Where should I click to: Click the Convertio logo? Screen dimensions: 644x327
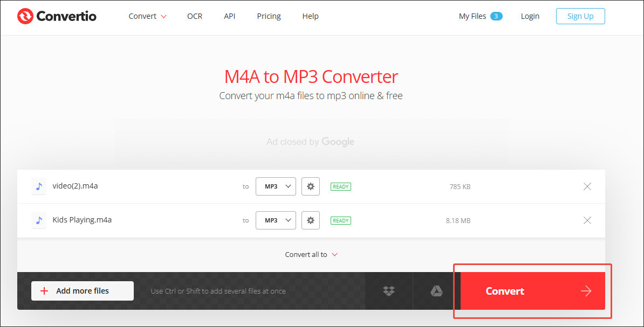coord(57,16)
